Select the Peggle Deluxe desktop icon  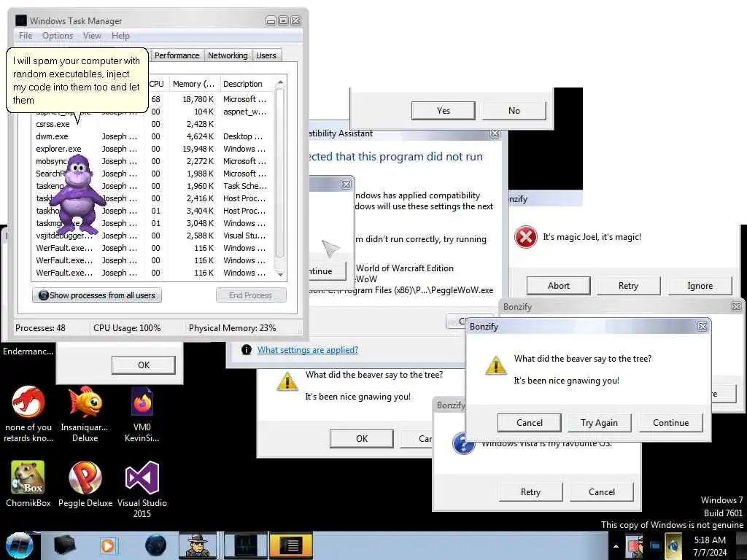click(x=85, y=484)
